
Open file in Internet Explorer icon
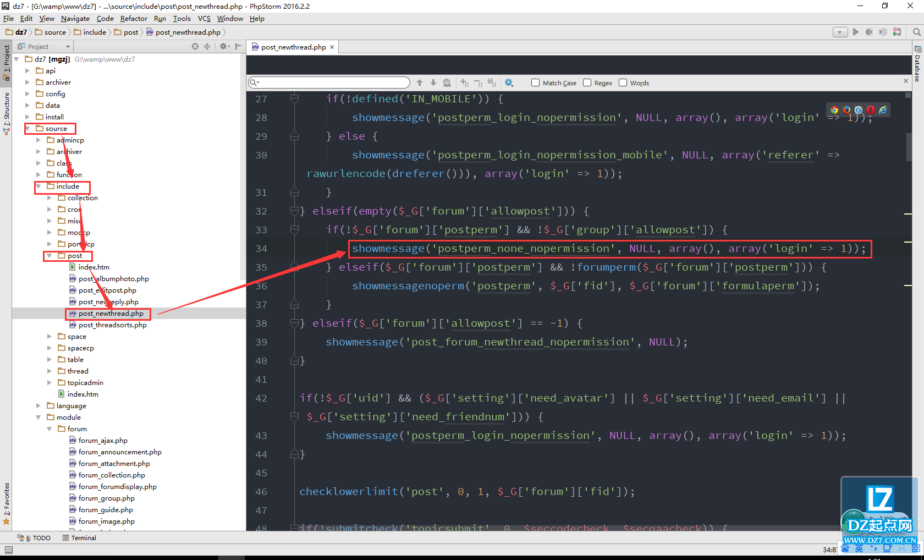(x=883, y=110)
